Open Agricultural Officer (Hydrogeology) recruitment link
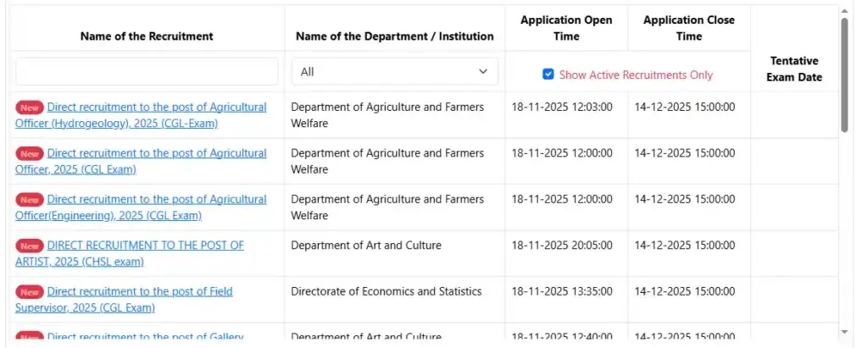The image size is (868, 348). click(156, 108)
